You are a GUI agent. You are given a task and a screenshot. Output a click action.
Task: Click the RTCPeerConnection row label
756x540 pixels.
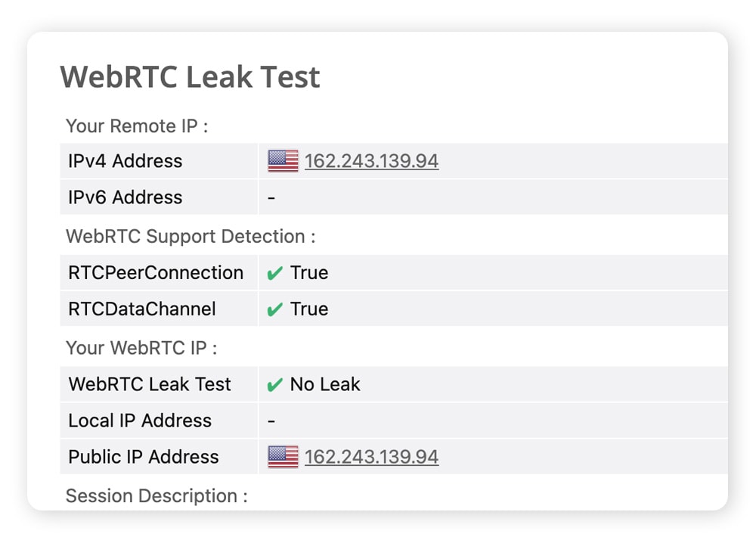(x=156, y=272)
